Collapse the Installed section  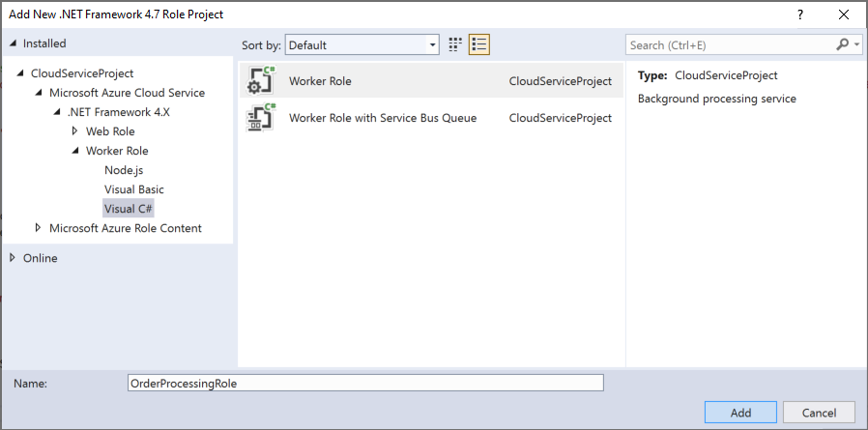click(14, 43)
